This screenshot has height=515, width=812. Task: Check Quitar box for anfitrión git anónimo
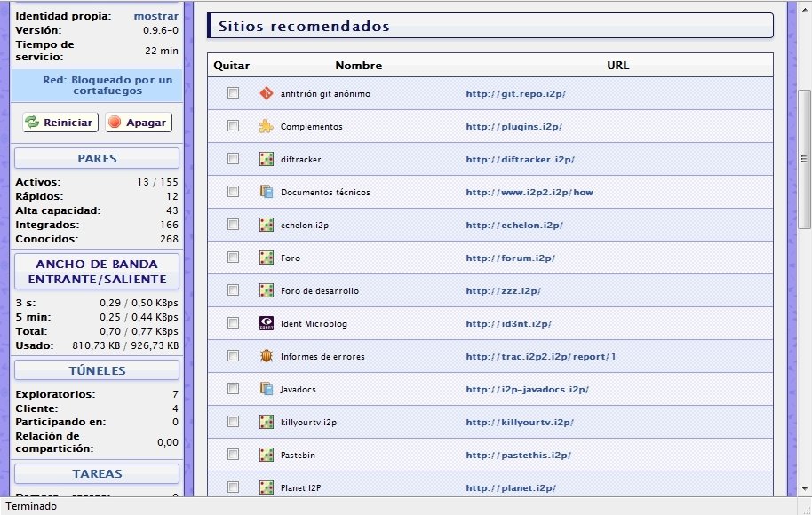pyautogui.click(x=233, y=92)
